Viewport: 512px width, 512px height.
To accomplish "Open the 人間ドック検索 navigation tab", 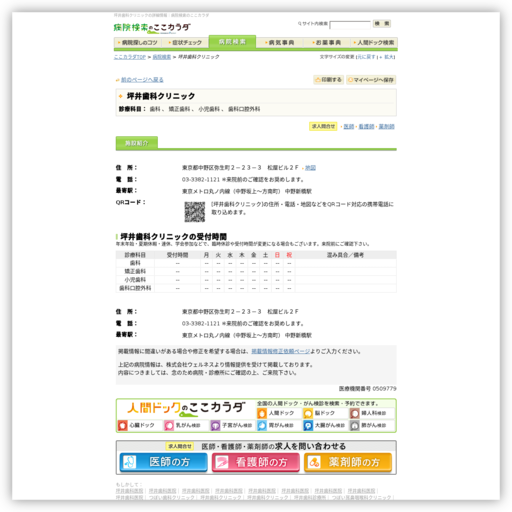I will point(374,43).
